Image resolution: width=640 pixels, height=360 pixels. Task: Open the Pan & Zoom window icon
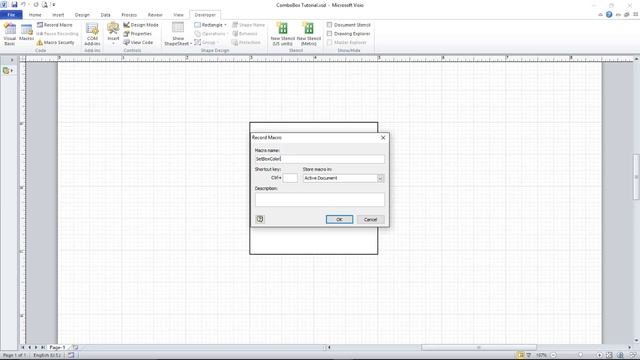tap(620, 355)
